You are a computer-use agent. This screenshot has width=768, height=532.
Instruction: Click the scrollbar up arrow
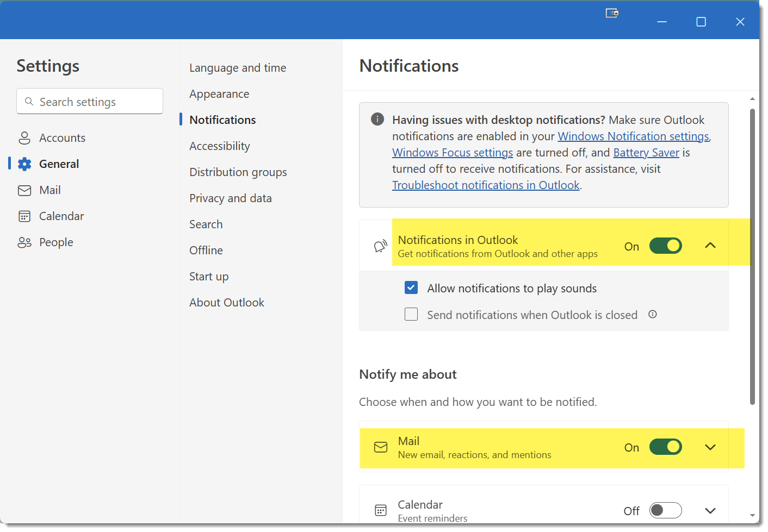pos(752,99)
